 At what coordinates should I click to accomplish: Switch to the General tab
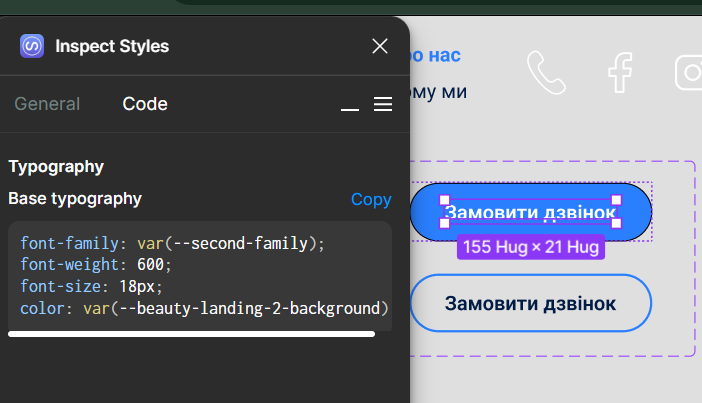click(47, 104)
